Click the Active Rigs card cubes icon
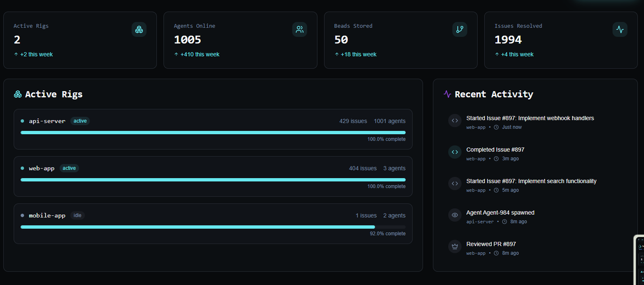Viewport: 644px width, 285px height. (139, 30)
